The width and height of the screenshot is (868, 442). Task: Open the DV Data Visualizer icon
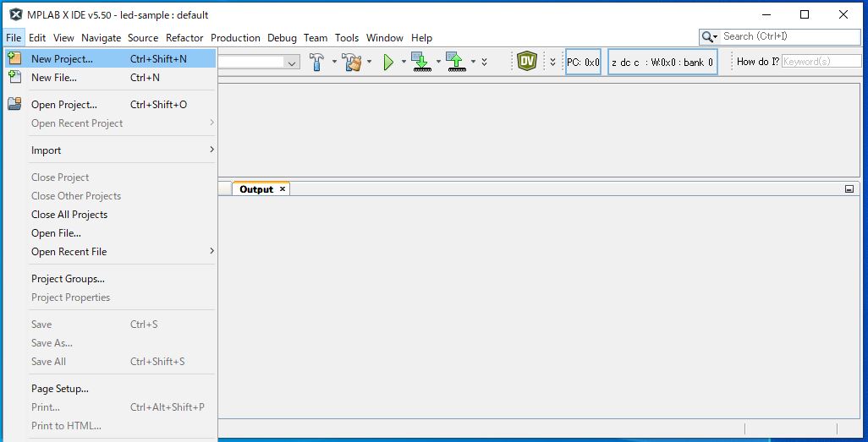click(528, 62)
